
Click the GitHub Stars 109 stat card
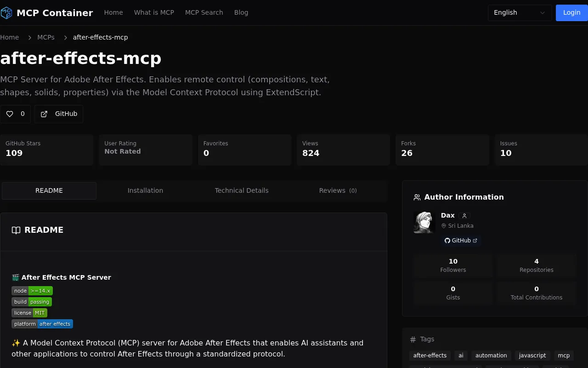pos(46,150)
